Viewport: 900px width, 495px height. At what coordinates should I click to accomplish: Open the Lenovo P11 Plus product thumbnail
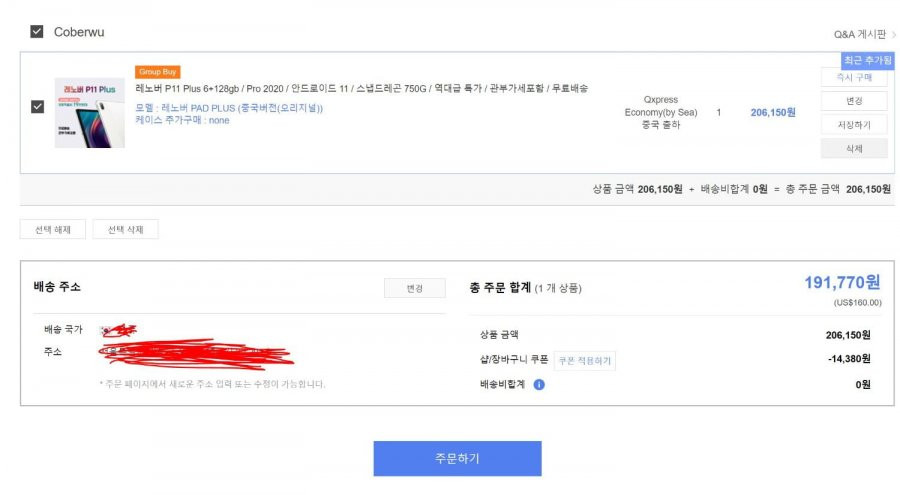pyautogui.click(x=90, y=113)
